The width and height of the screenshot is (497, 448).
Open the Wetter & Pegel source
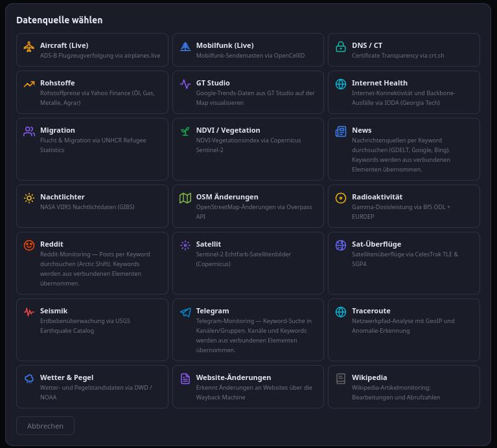tap(92, 387)
